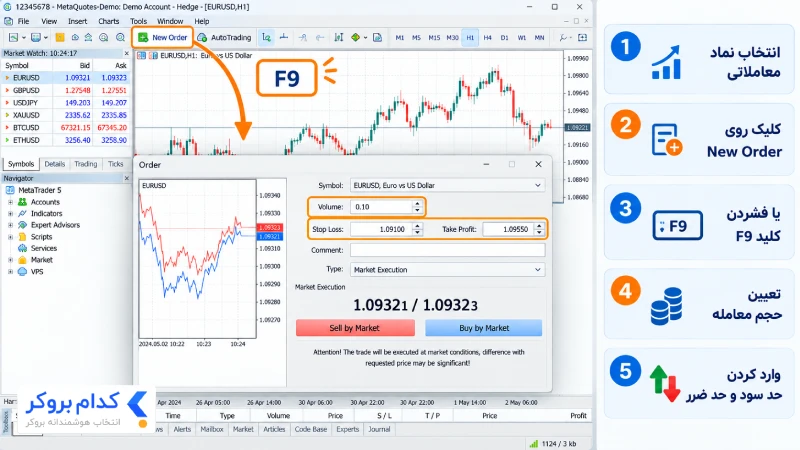This screenshot has width=800, height=450.
Task: Open the dropdown arrow beside diamond icon
Action: 365,38
